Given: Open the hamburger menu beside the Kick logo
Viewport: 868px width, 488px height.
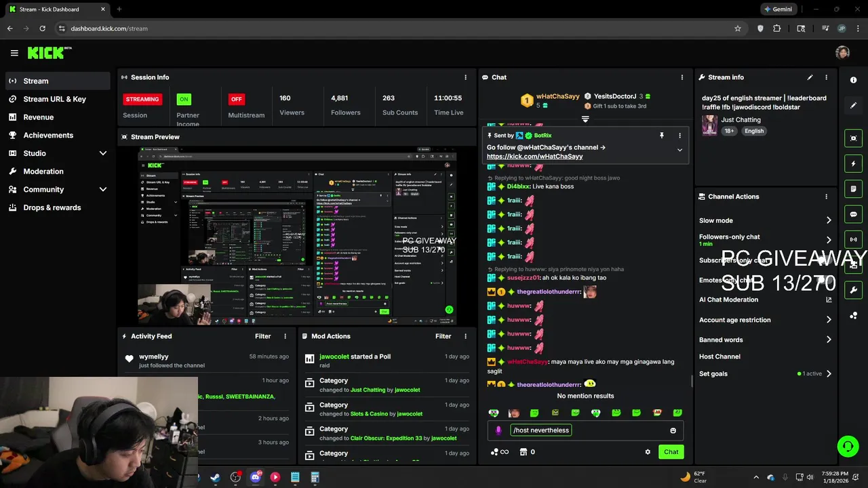Looking at the screenshot, I should [14, 53].
